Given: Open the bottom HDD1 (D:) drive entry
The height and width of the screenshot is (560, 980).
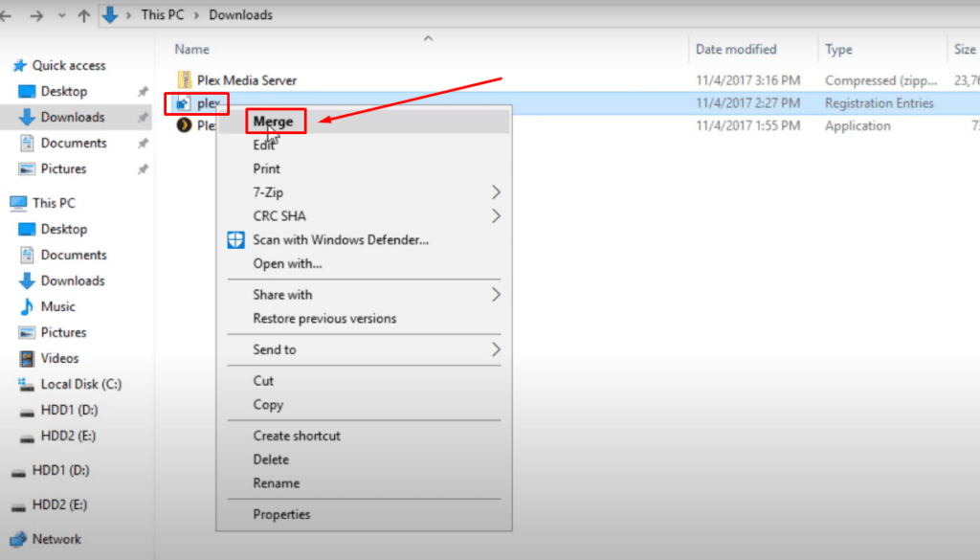Looking at the screenshot, I should tap(60, 471).
